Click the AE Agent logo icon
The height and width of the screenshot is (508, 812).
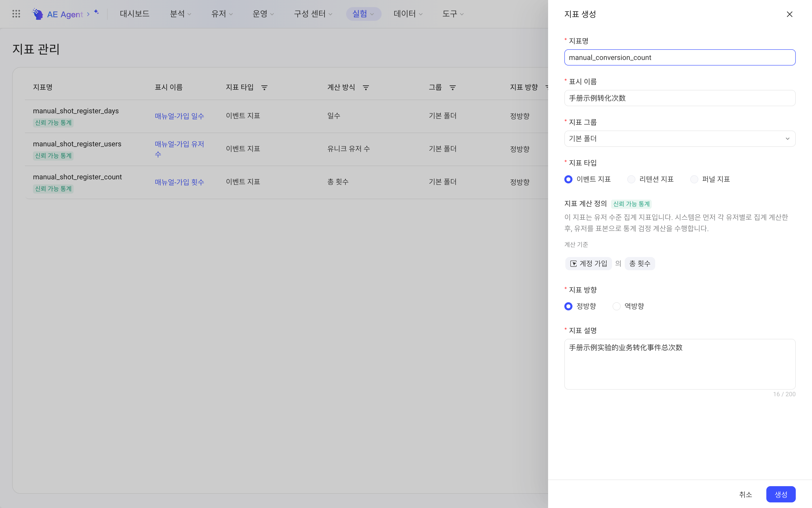[38, 14]
